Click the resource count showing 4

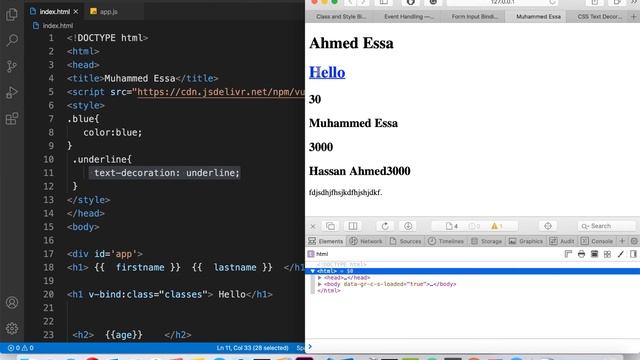(x=451, y=226)
